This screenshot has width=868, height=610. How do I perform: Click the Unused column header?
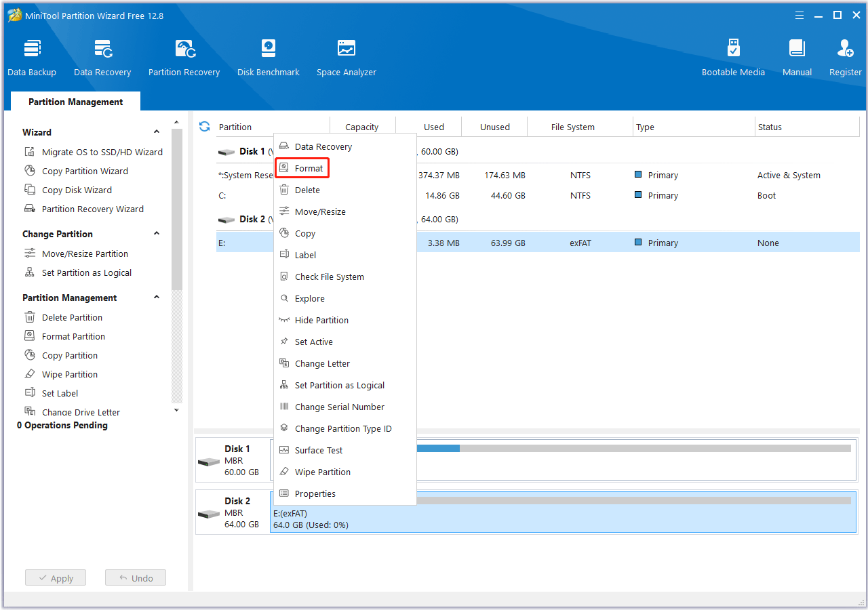(x=495, y=127)
